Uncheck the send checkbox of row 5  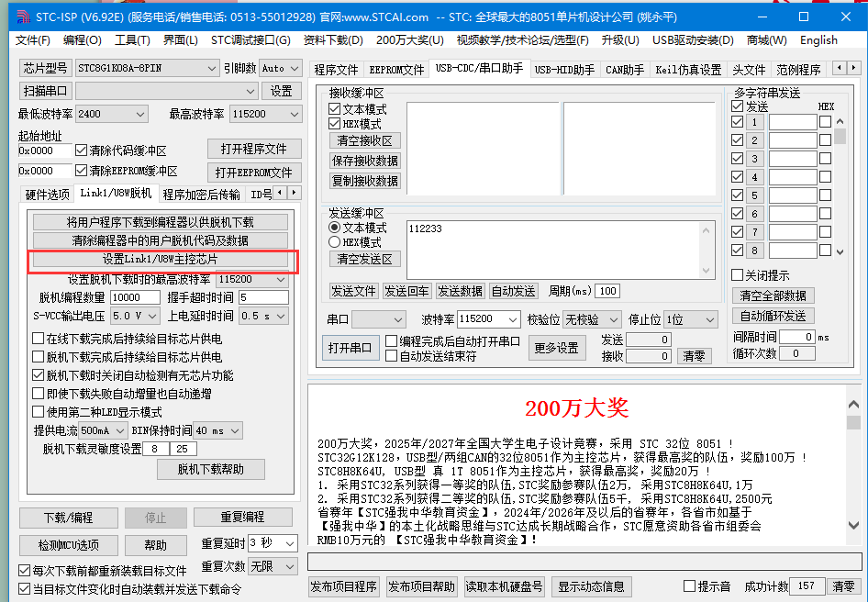[x=737, y=195]
